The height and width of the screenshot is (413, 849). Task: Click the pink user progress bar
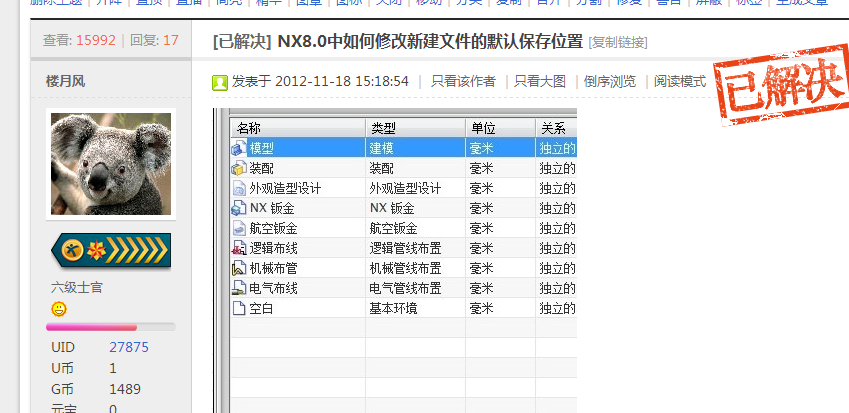(111, 327)
